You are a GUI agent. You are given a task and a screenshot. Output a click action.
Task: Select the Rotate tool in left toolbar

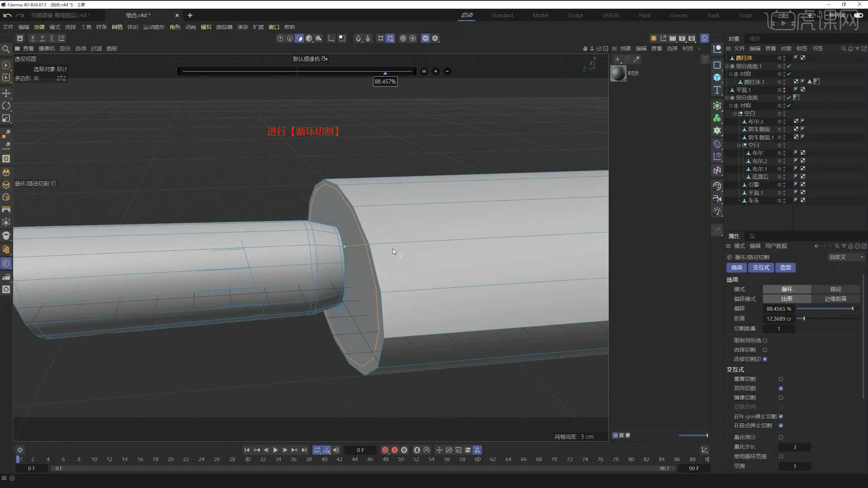coord(6,106)
